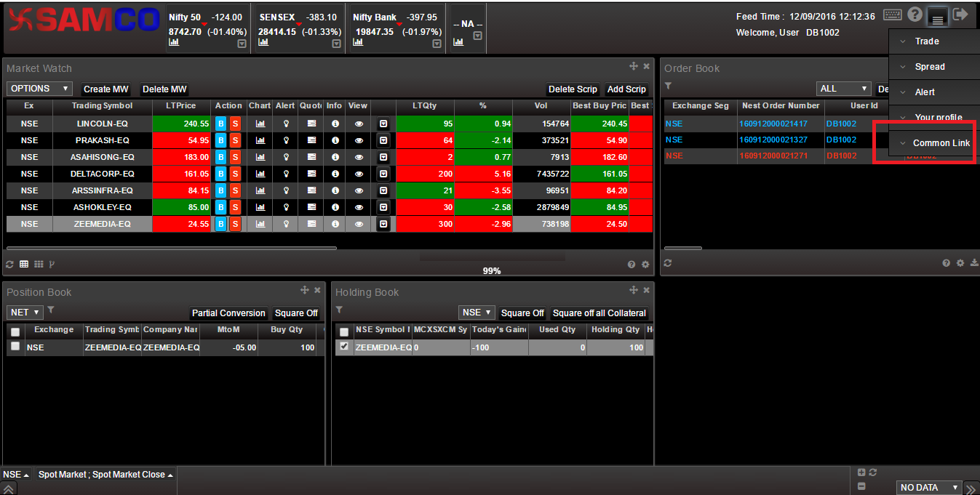The height and width of the screenshot is (495, 980).
Task: Refresh the Order Book panel
Action: click(667, 263)
